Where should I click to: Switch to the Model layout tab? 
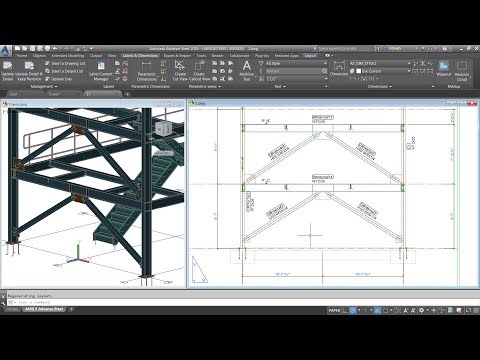pyautogui.click(x=12, y=309)
